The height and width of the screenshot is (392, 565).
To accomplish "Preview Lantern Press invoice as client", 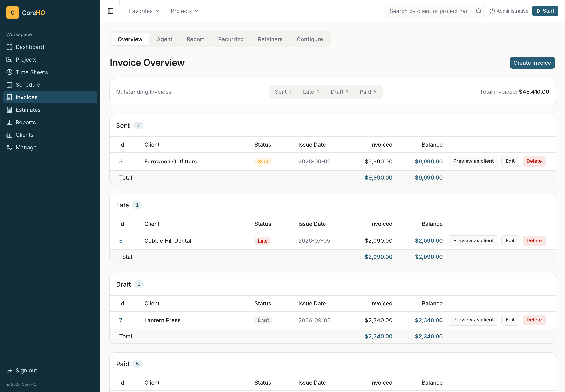I will pyautogui.click(x=474, y=320).
